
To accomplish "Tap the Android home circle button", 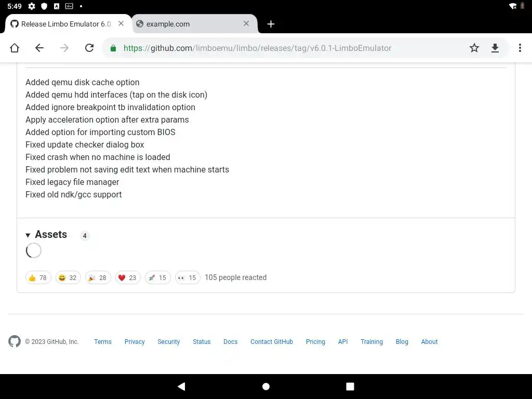I will [266, 387].
